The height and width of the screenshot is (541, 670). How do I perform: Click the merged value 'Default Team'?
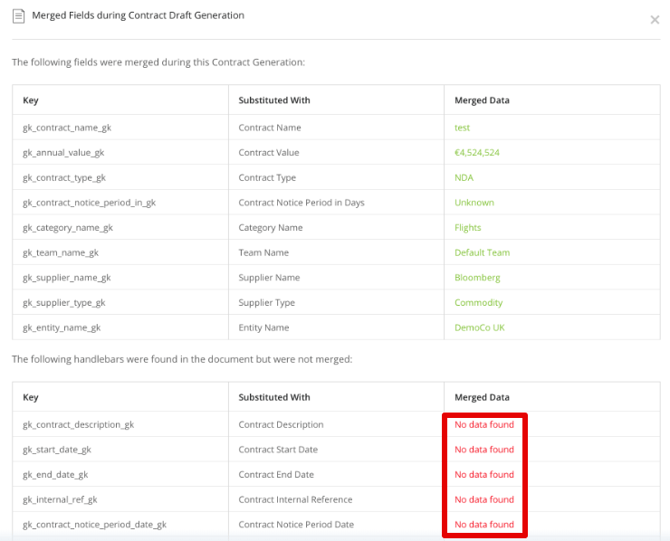(x=482, y=253)
